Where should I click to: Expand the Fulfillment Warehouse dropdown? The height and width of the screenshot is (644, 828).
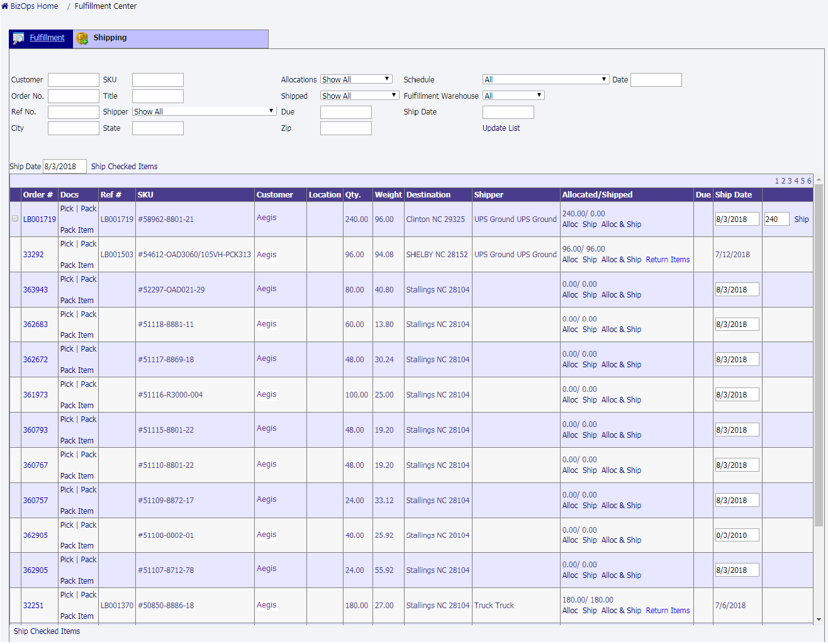(513, 96)
